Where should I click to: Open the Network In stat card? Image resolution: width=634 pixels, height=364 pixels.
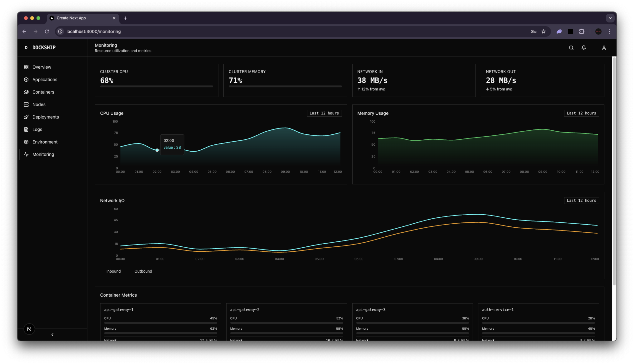[414, 80]
